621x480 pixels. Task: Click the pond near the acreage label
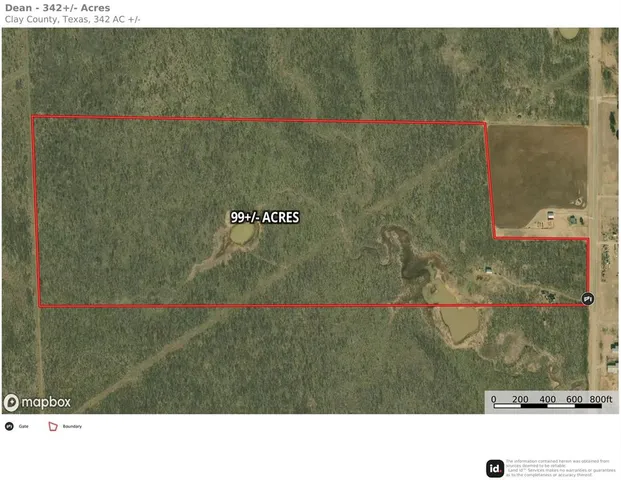241,234
